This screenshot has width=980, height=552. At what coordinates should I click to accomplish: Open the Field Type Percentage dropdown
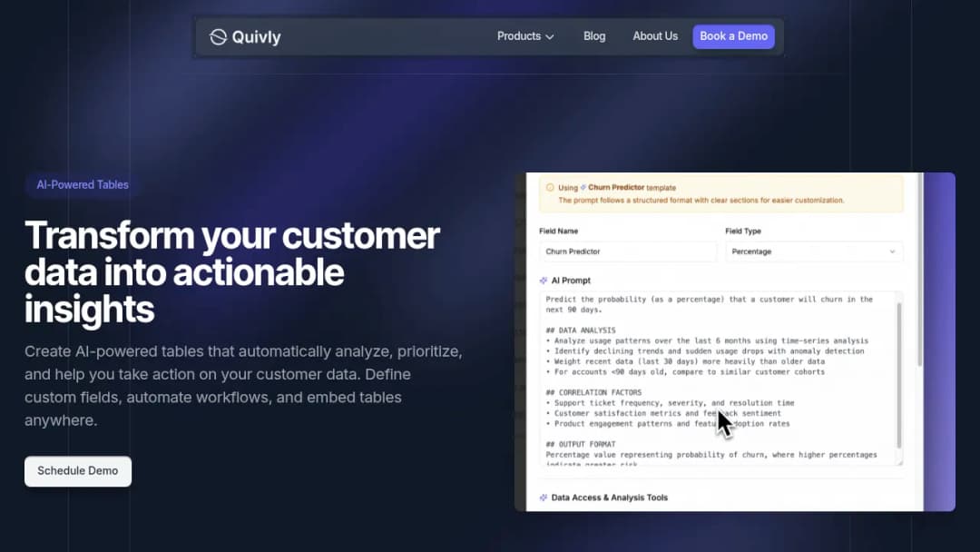814,251
